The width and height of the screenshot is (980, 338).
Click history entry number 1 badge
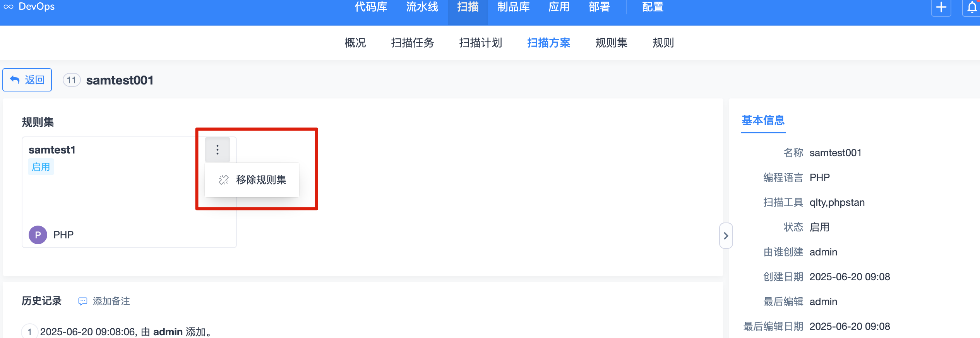pos(29,332)
